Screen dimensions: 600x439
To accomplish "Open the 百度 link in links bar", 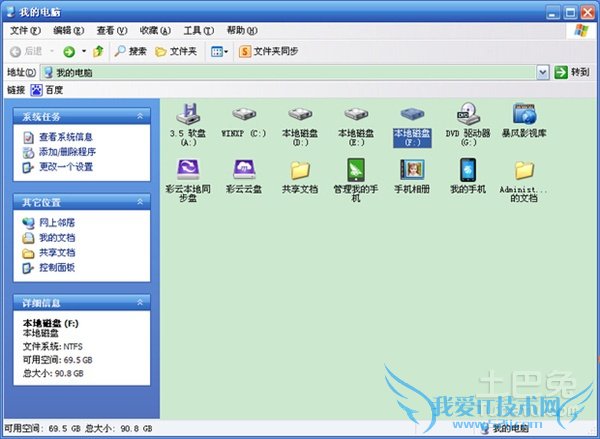I will [x=47, y=90].
